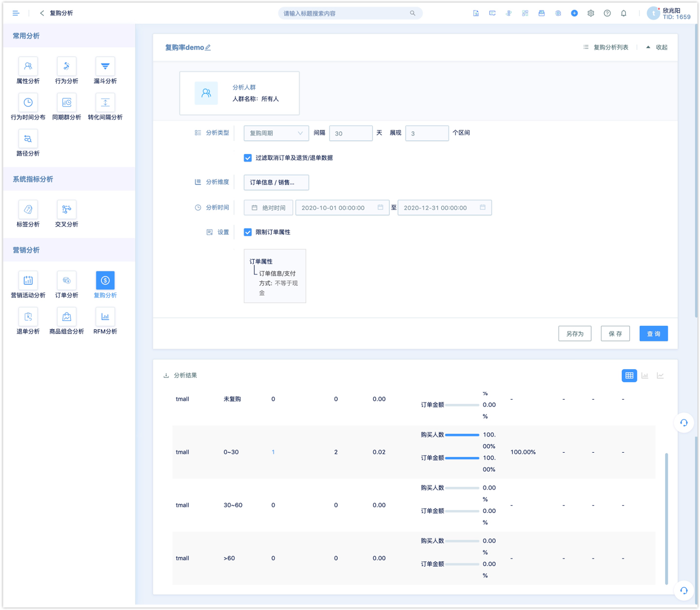Click the 未复购 row label
700x610 pixels.
[x=232, y=399]
